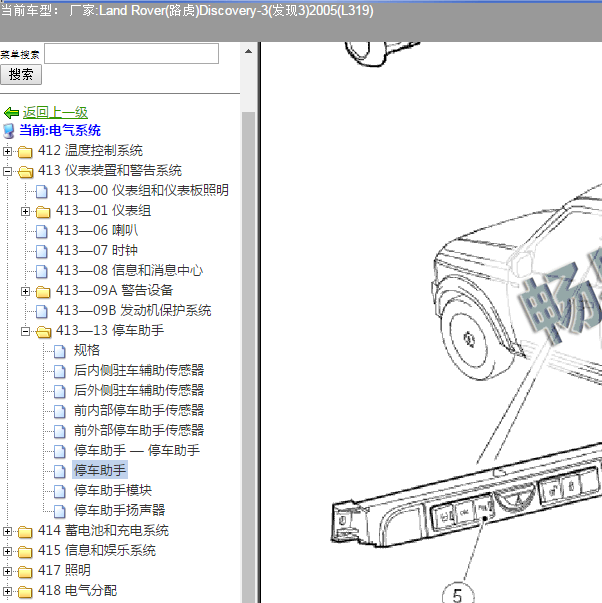This screenshot has height=603, width=602.
Task: Expand the 412 温度控制系统 node
Action: click(8, 151)
